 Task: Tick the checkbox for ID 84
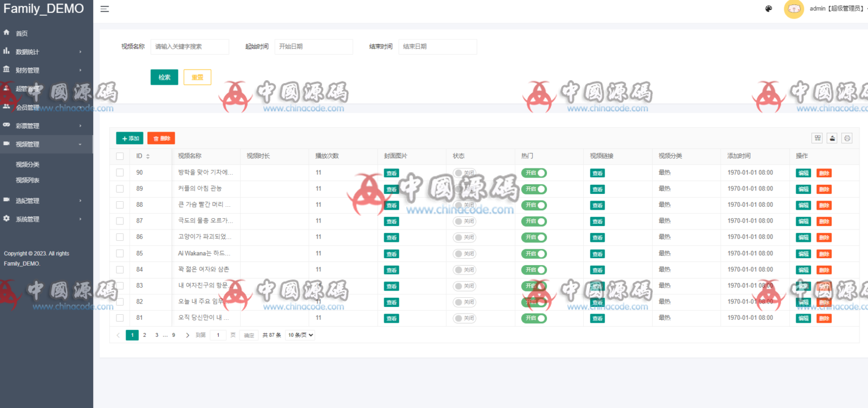pyautogui.click(x=120, y=270)
